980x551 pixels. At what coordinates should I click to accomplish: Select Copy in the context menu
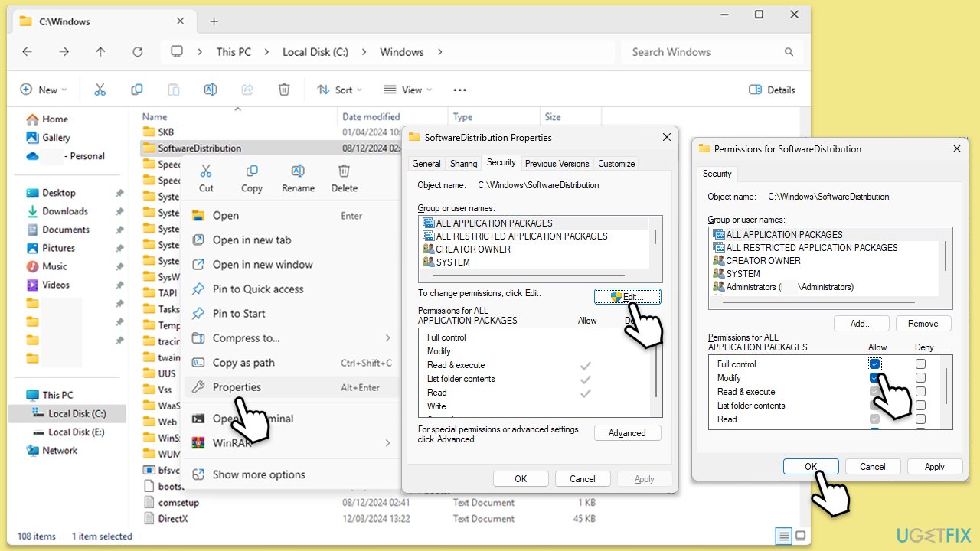click(x=252, y=178)
